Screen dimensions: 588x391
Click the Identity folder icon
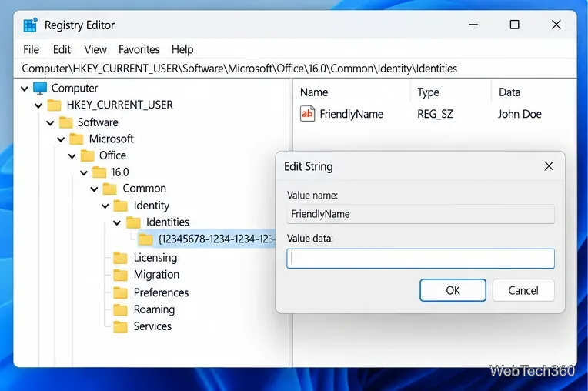coord(121,206)
